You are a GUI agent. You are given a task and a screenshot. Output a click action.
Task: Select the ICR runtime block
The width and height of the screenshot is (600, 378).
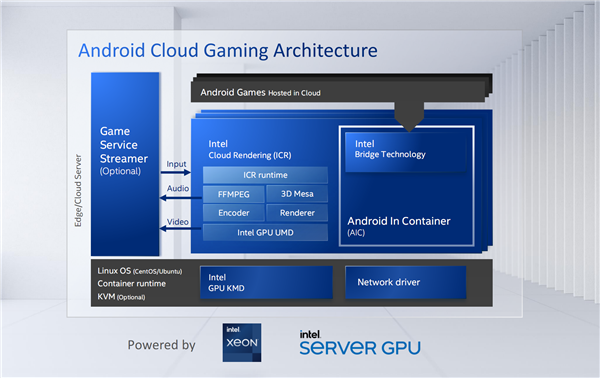point(265,175)
